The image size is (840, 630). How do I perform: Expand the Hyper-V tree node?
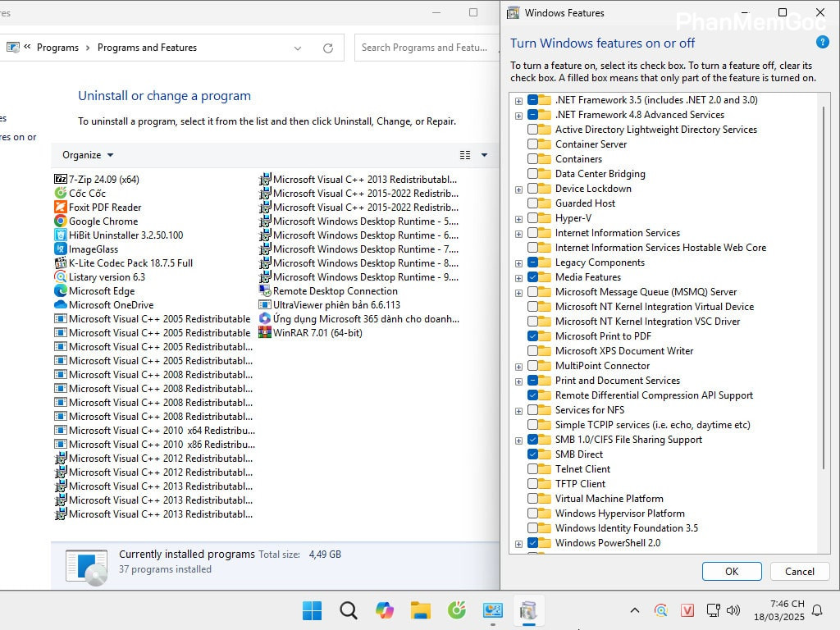[x=518, y=217]
